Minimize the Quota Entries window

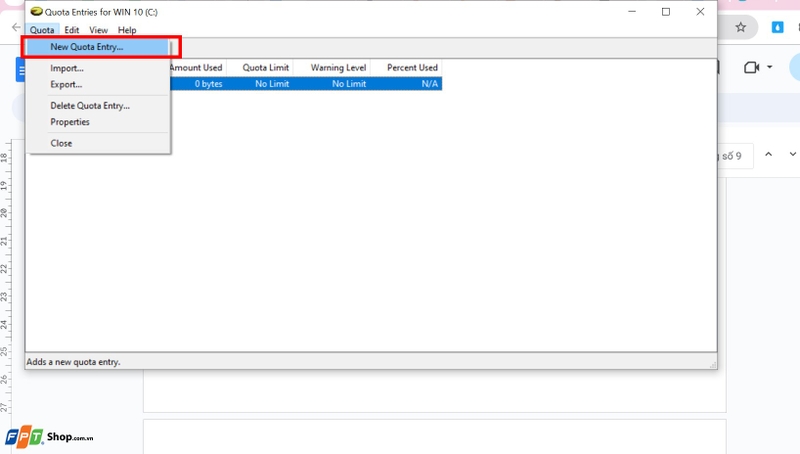point(632,11)
